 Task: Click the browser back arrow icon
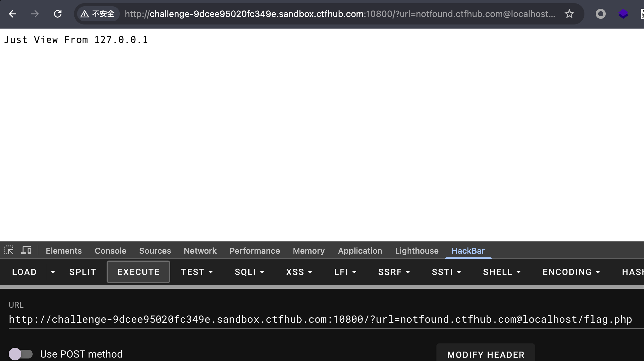point(13,14)
